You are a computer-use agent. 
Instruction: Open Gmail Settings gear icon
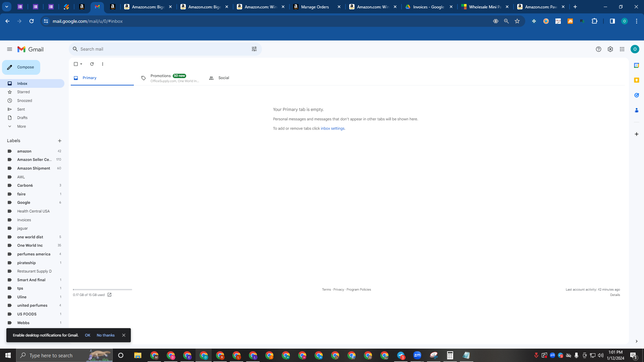[610, 49]
